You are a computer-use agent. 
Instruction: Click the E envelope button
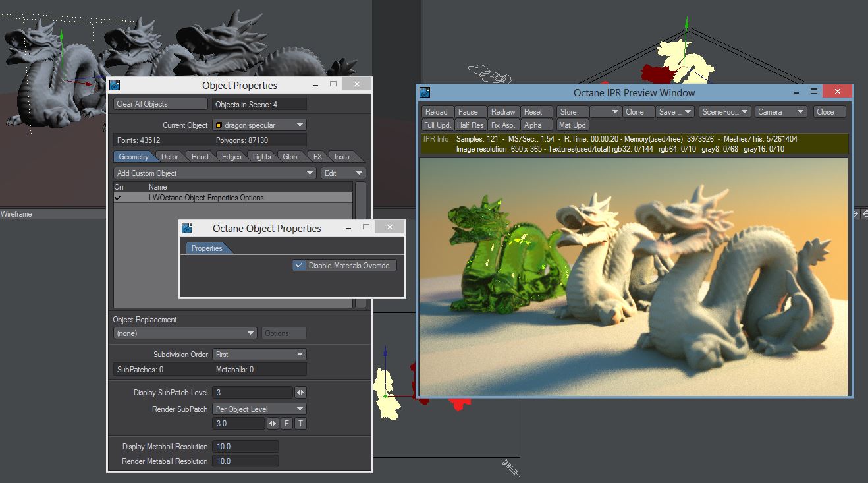pyautogui.click(x=286, y=424)
